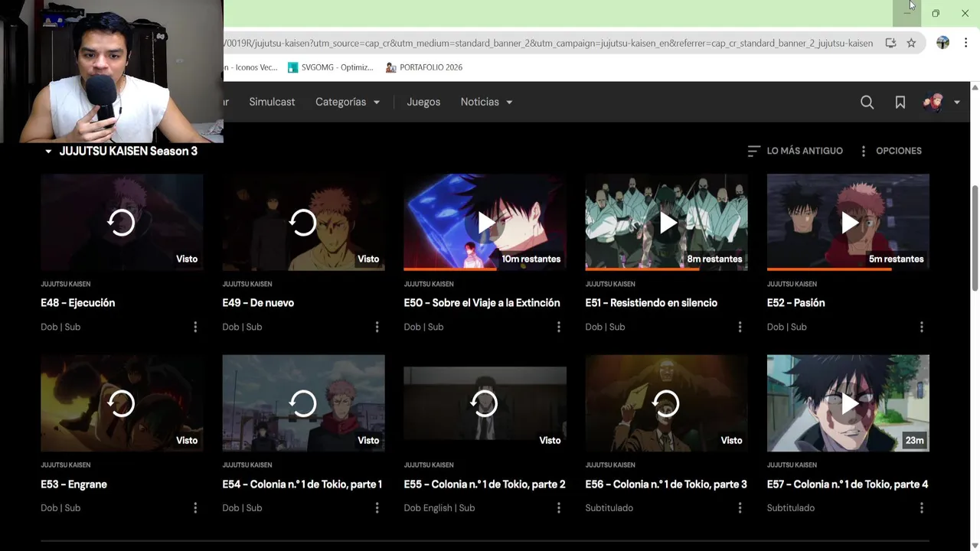
Task: Expand the Noticias dropdown
Action: point(486,102)
